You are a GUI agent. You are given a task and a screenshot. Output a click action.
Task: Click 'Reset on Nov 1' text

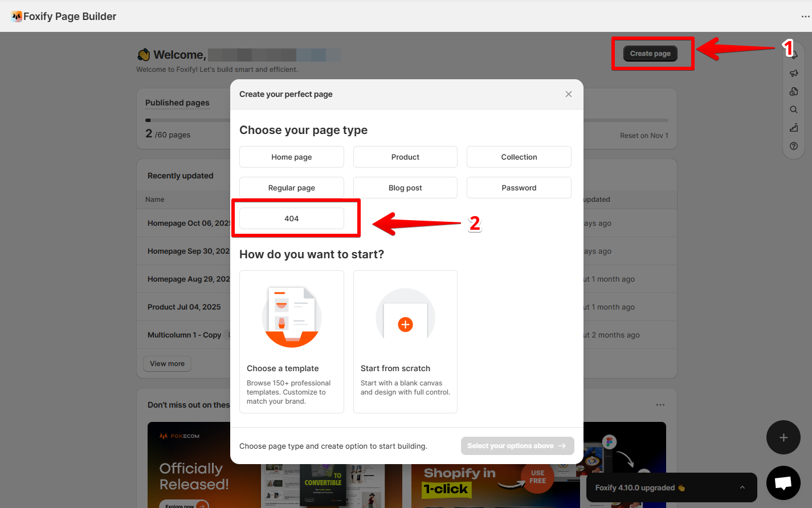point(644,136)
